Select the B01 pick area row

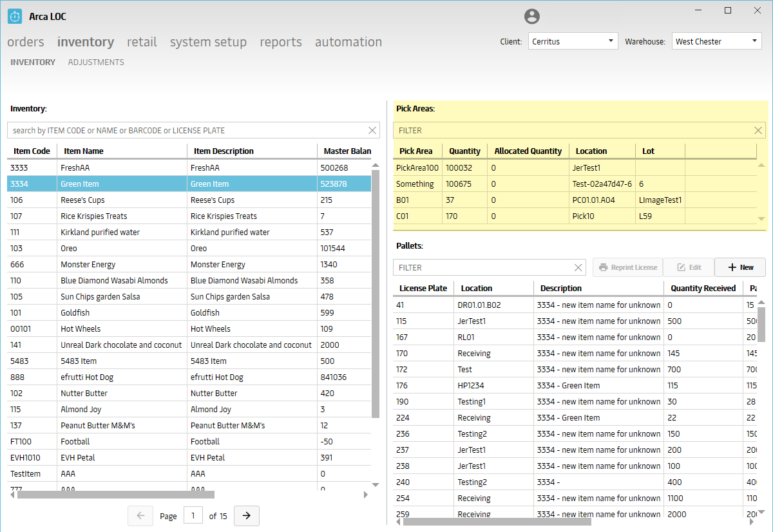point(575,200)
